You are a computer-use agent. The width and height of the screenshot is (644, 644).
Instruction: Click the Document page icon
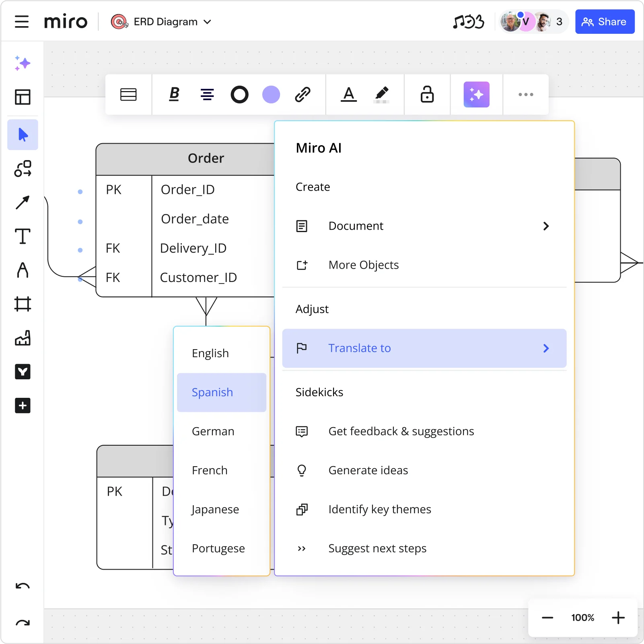click(302, 226)
